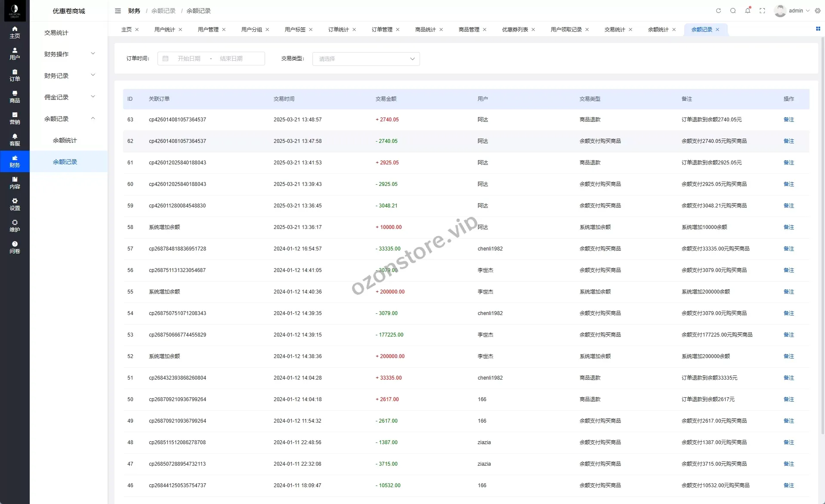Expand the 佣金记录 submenu
Screen dimensions: 825x504
click(69, 97)
